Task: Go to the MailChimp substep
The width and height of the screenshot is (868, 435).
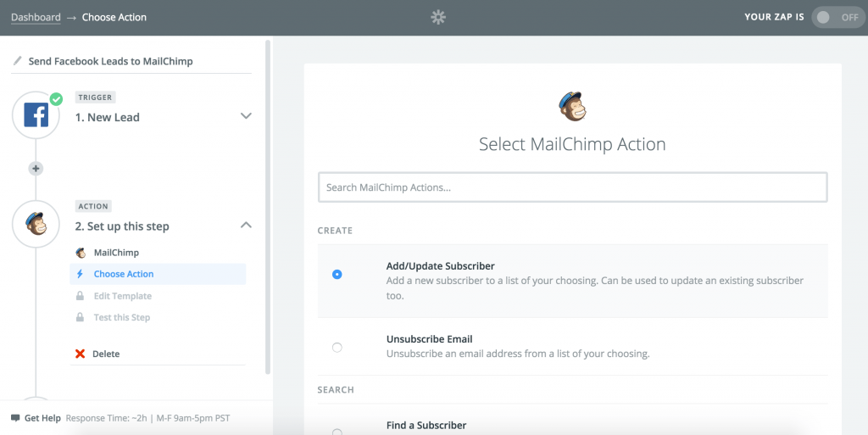Action: pos(116,253)
